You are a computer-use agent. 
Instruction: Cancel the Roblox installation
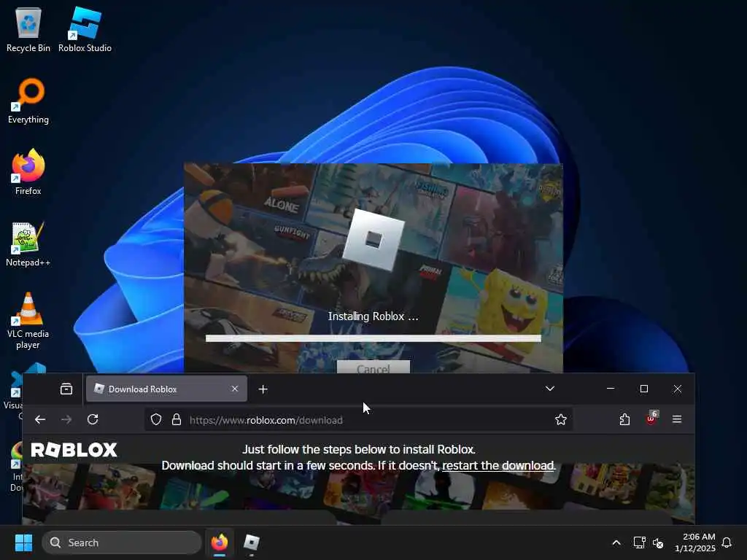[373, 367]
